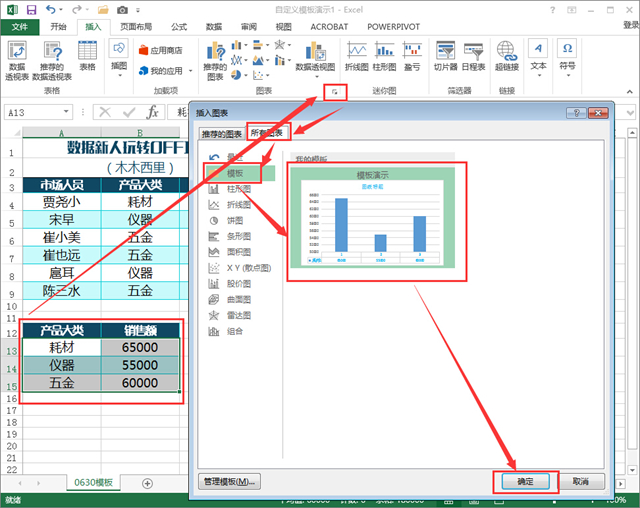Click cell containing 贾尧小
Screen dimensions: 640x508
[x=62, y=202]
